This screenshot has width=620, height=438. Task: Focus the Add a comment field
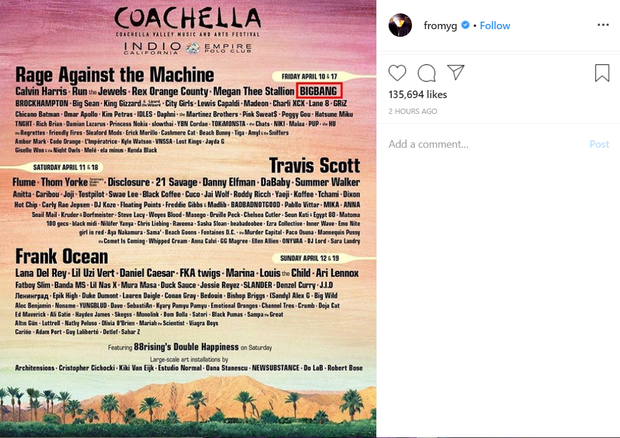(484, 144)
